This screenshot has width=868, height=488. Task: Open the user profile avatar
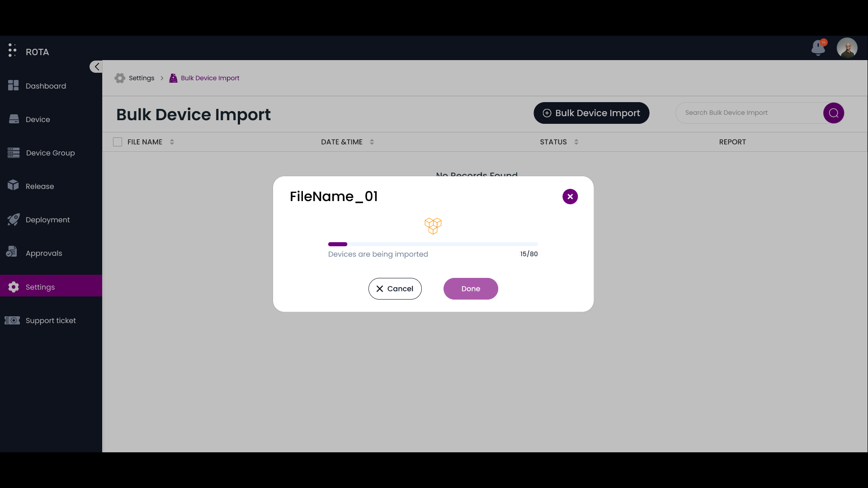click(847, 48)
